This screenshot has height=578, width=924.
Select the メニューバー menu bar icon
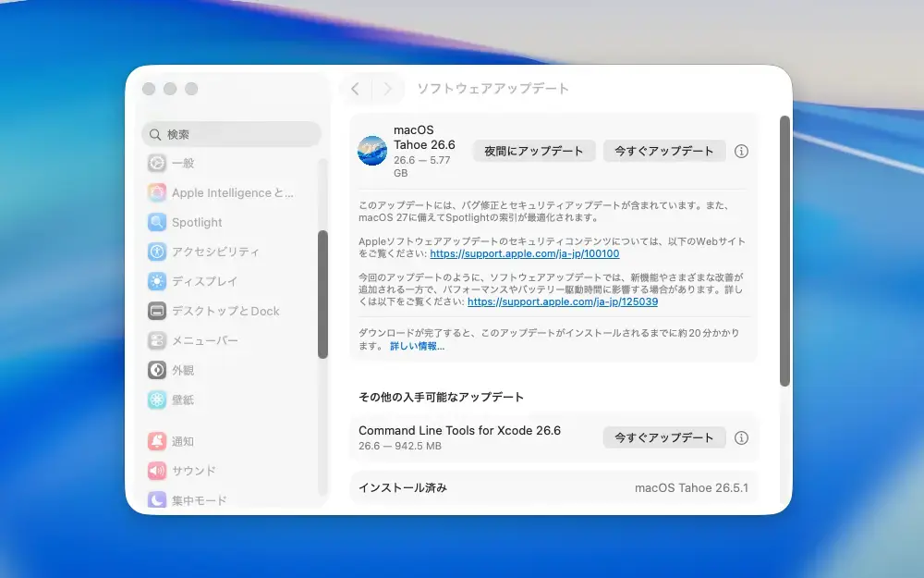point(157,340)
